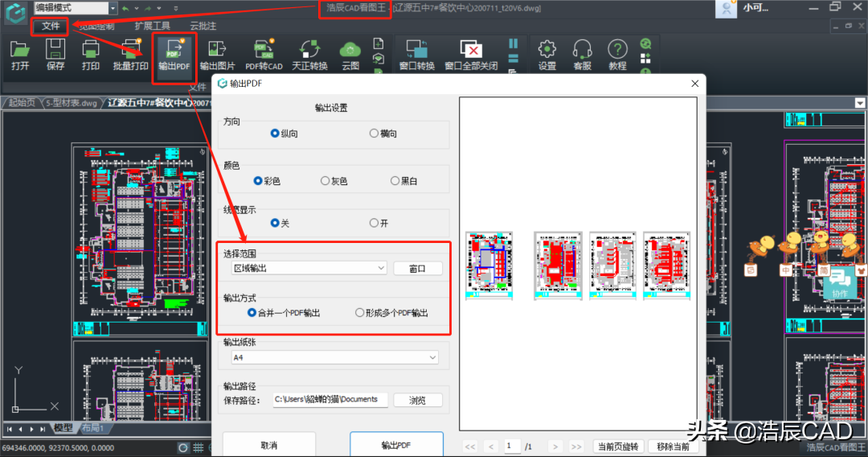
Task: Click the green redo arrow
Action: point(148,8)
